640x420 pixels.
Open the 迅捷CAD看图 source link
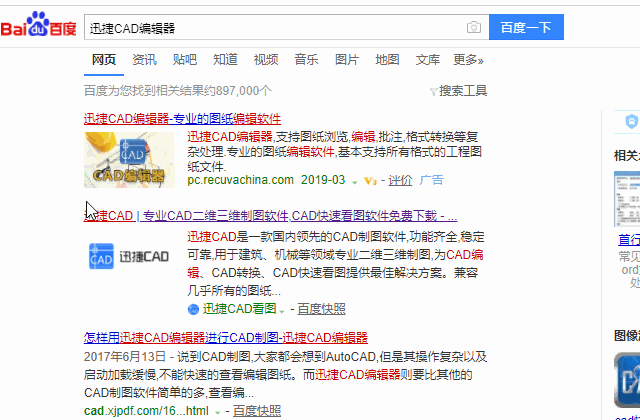[x=240, y=309]
